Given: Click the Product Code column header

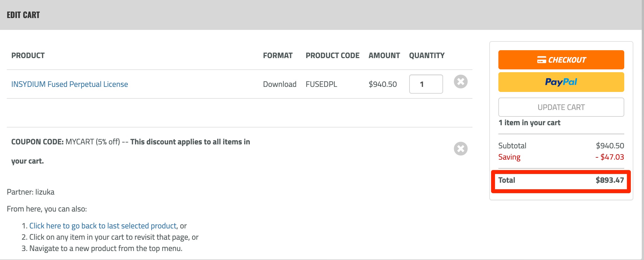Looking at the screenshot, I should coord(332,56).
